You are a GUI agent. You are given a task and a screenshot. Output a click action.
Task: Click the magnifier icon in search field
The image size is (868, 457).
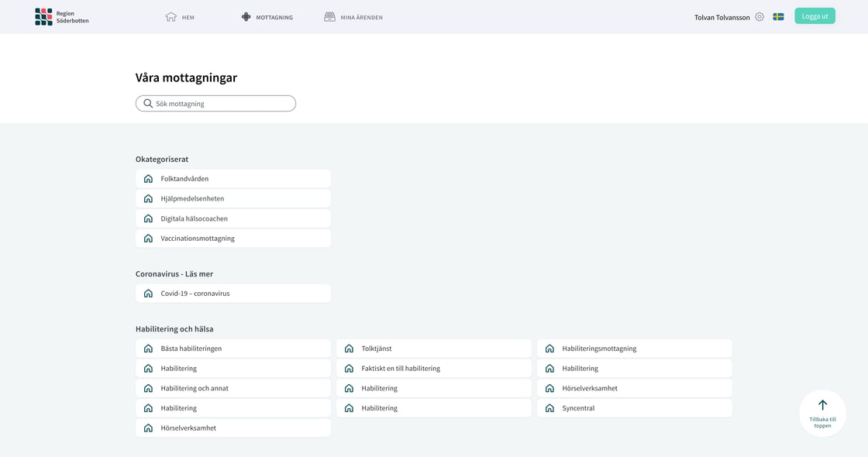(148, 104)
